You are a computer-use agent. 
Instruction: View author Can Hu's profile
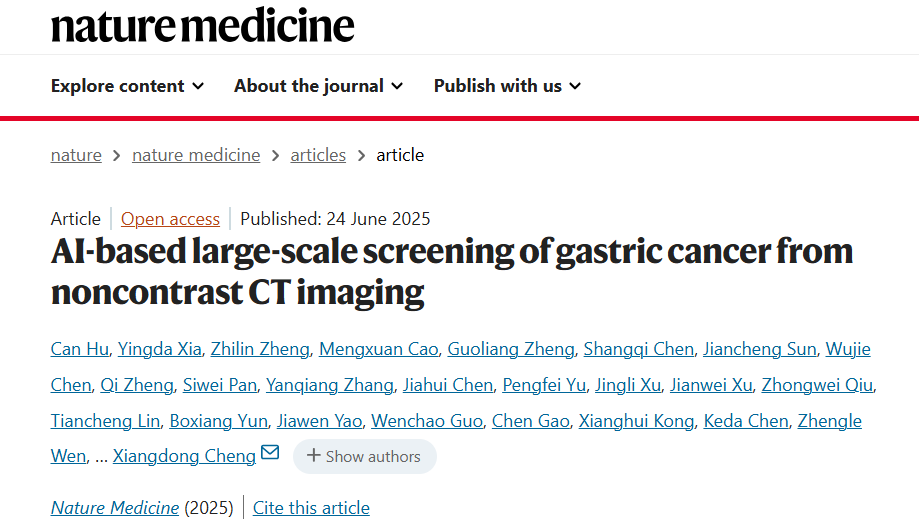pyautogui.click(x=77, y=349)
